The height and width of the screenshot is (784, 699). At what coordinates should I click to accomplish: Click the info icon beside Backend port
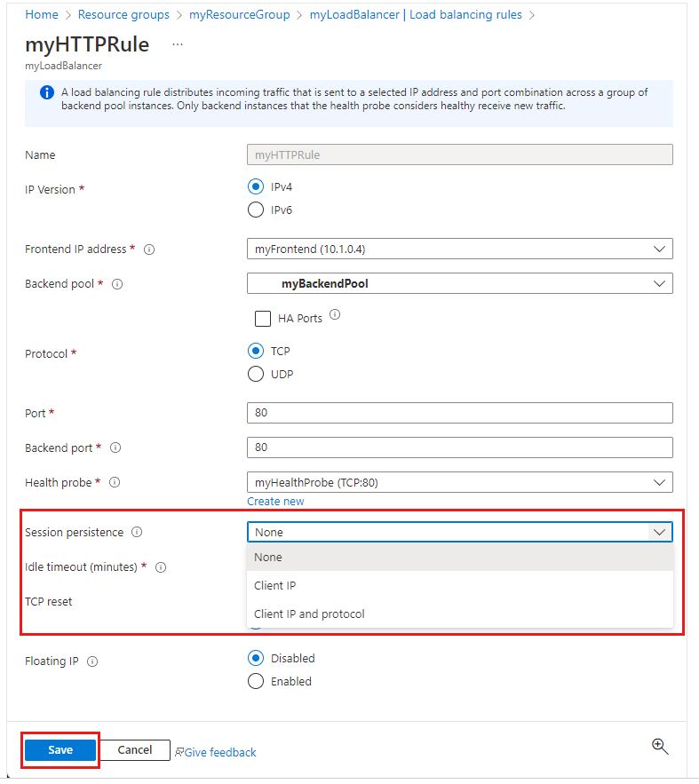pos(115,448)
